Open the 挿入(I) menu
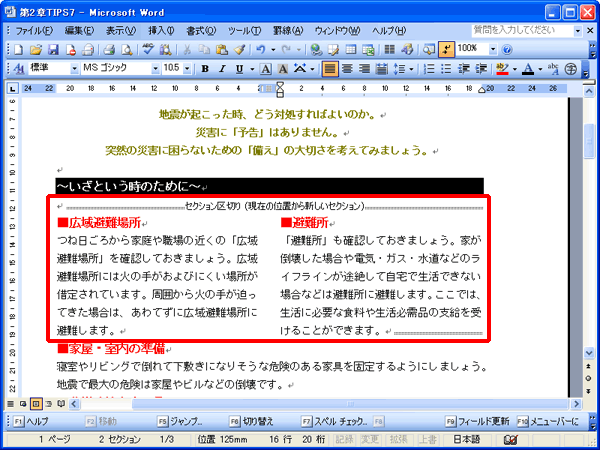The image size is (600, 450). [161, 31]
